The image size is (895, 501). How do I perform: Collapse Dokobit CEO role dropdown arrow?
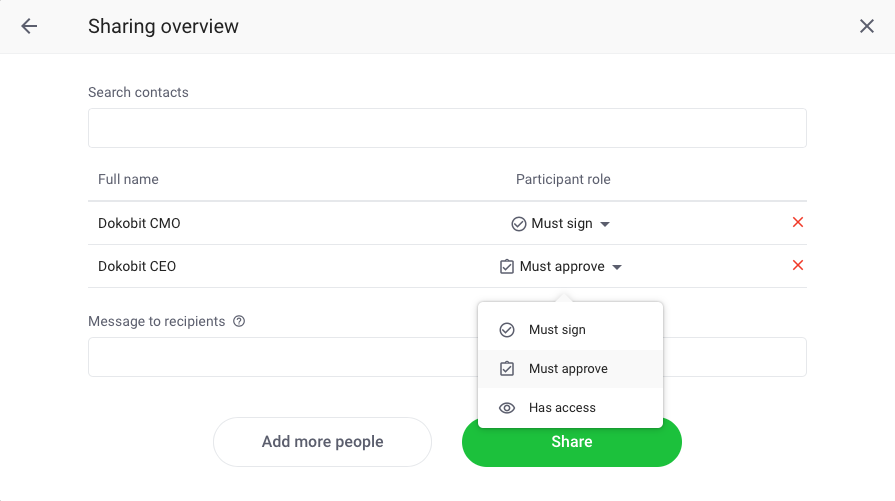pos(617,267)
